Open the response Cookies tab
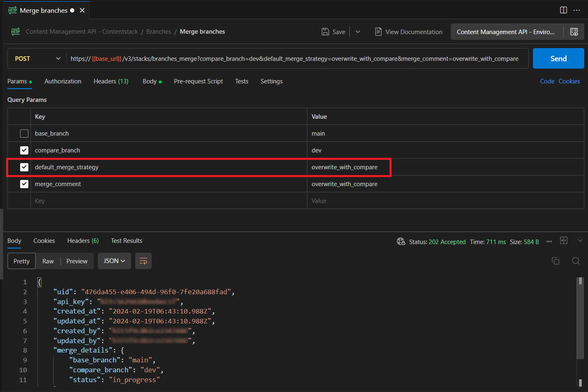 click(x=44, y=241)
